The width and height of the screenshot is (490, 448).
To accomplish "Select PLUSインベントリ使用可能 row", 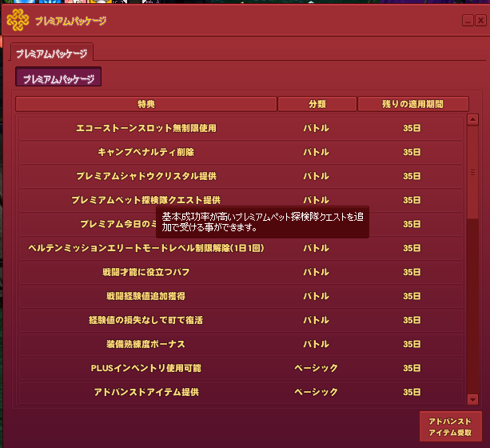I will point(241,368).
